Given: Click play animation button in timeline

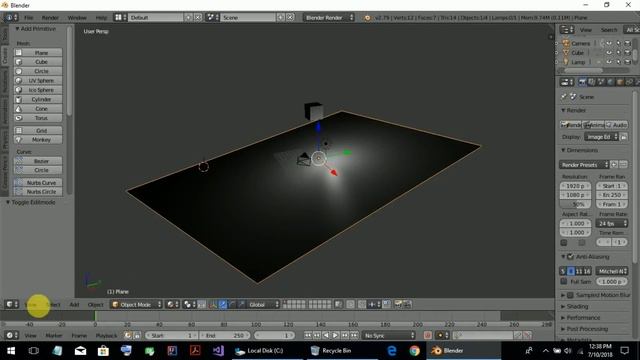Looking at the screenshot, I should 336,336.
